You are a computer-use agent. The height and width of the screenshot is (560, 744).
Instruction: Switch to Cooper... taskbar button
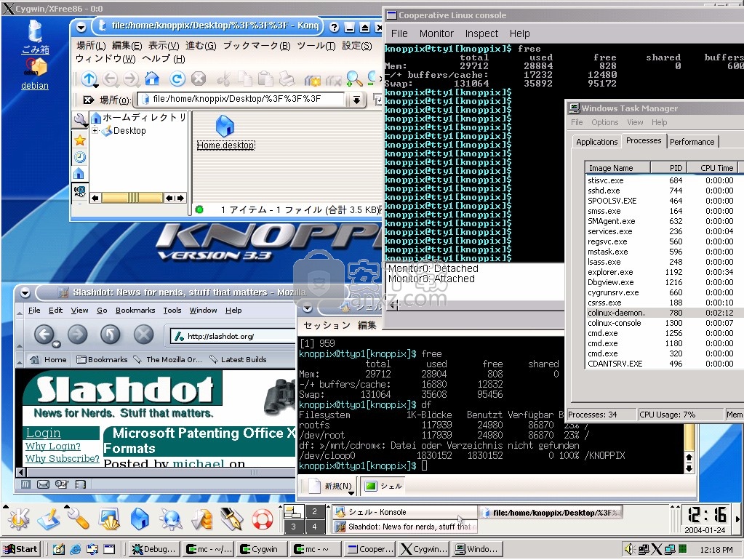[370, 550]
